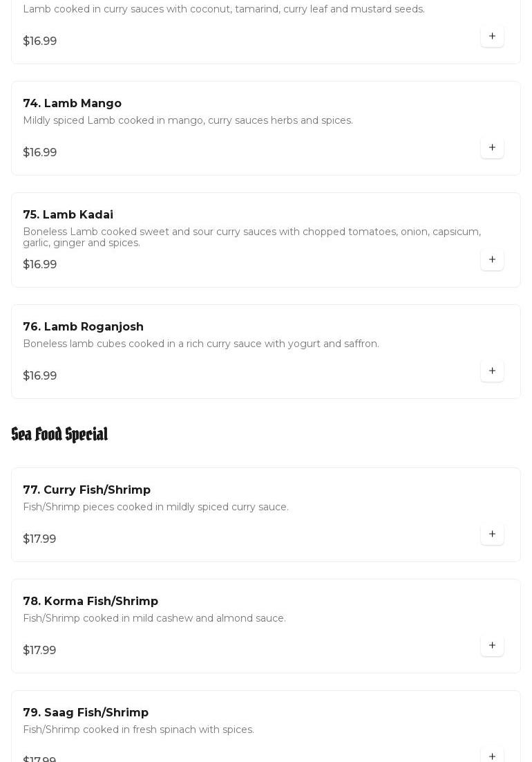Add Lamb Mango to the order

[x=492, y=147]
